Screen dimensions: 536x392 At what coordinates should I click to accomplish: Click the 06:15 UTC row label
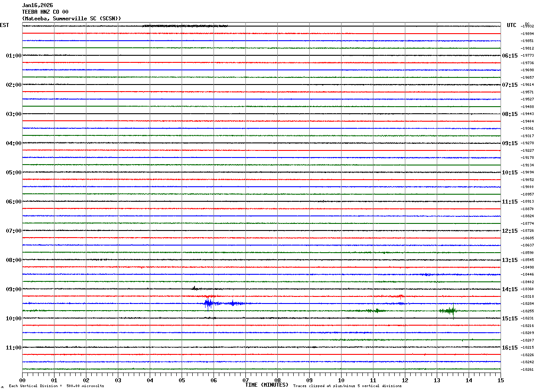(x=509, y=56)
